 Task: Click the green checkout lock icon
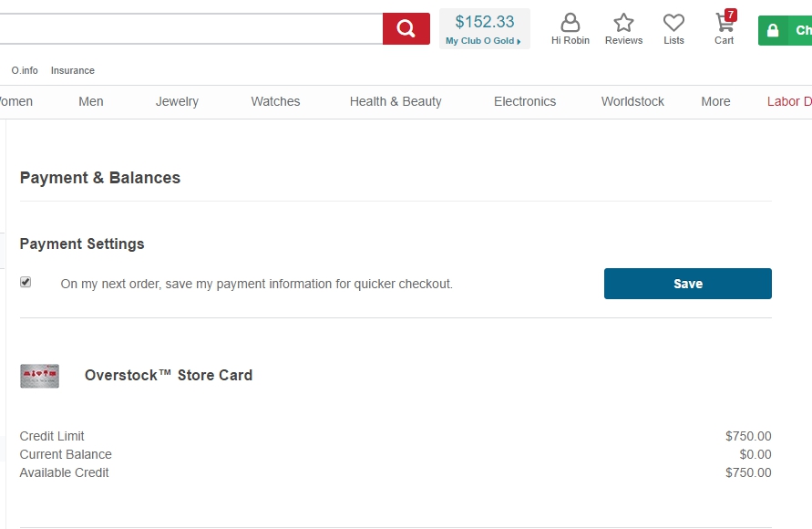(773, 30)
